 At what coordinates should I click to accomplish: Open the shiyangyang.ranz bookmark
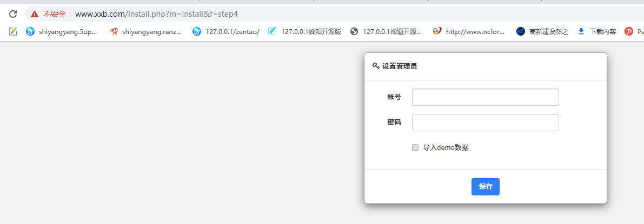(x=145, y=31)
